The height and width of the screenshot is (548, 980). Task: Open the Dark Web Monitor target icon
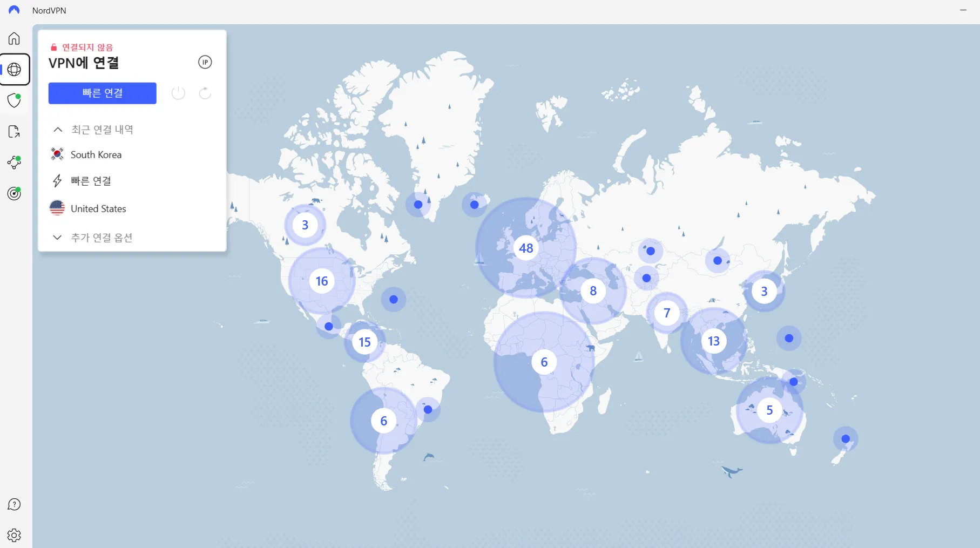click(14, 193)
